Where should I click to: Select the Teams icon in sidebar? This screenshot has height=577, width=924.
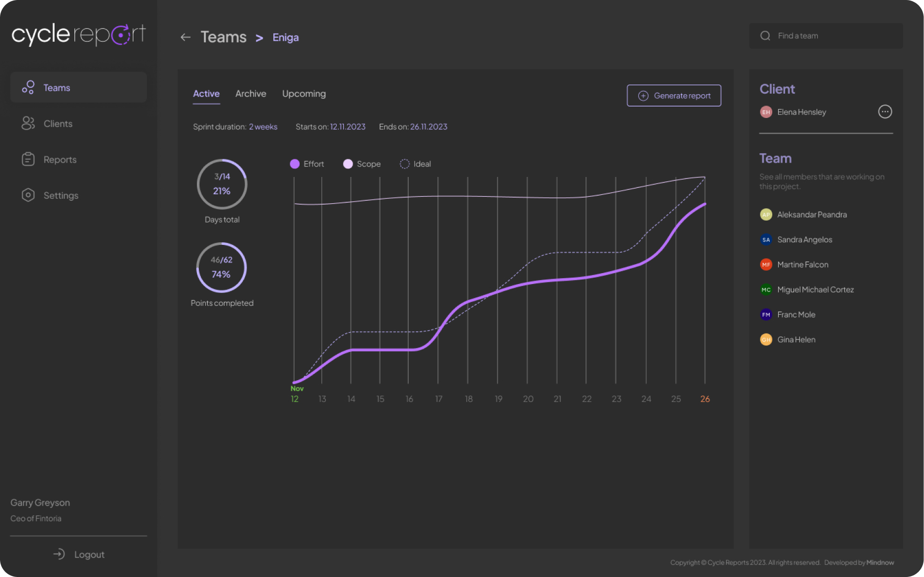[x=28, y=87]
